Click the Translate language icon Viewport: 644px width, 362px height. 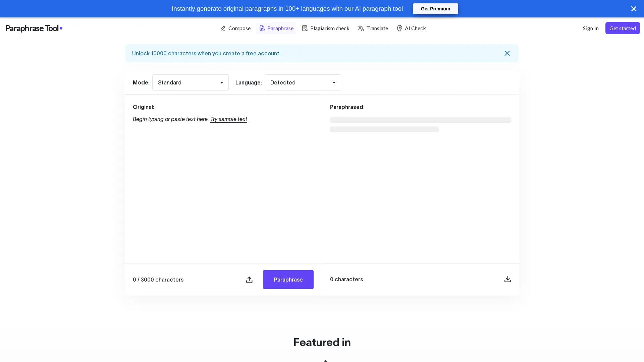[361, 28]
